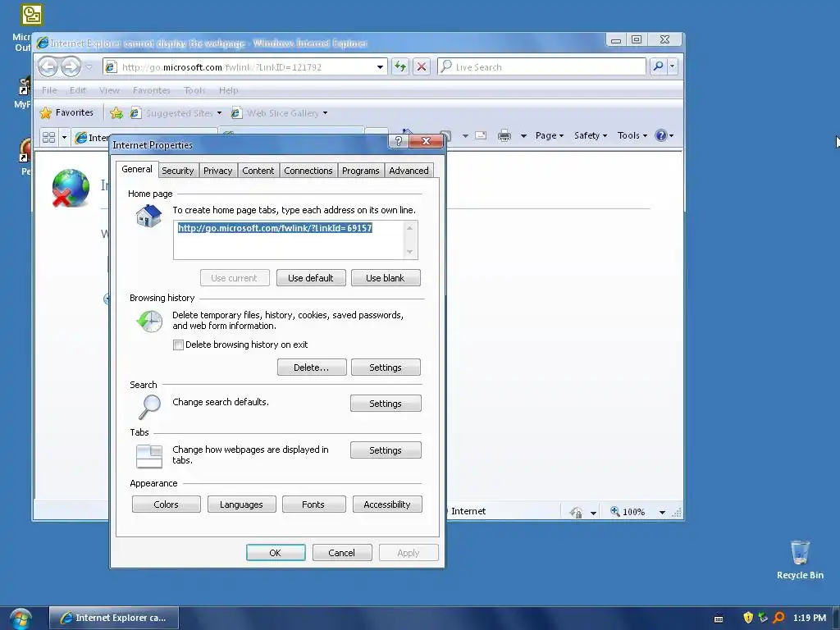Click the orange magnifier tray icon
840x630 pixels.
(779, 618)
